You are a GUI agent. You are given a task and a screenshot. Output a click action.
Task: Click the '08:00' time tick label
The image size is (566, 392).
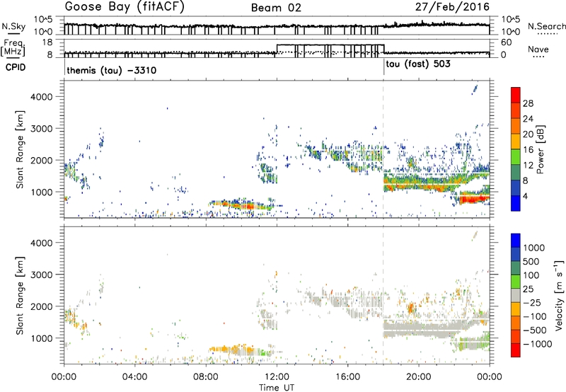tap(206, 377)
